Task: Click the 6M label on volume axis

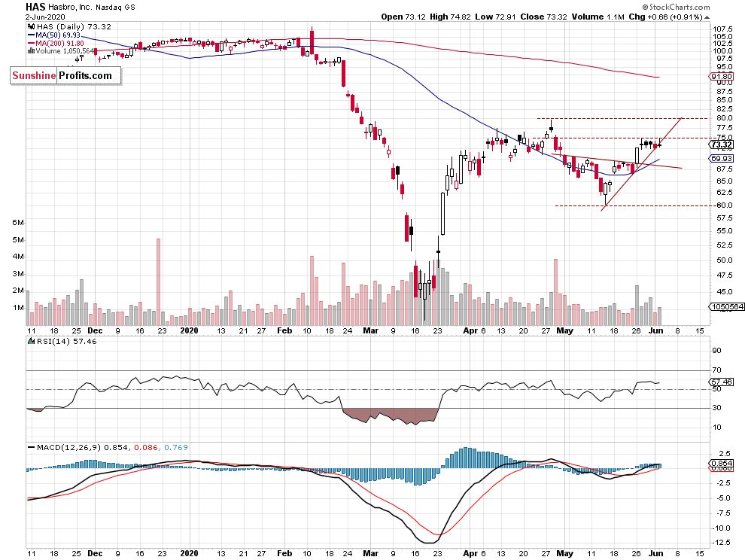Action: click(x=18, y=223)
